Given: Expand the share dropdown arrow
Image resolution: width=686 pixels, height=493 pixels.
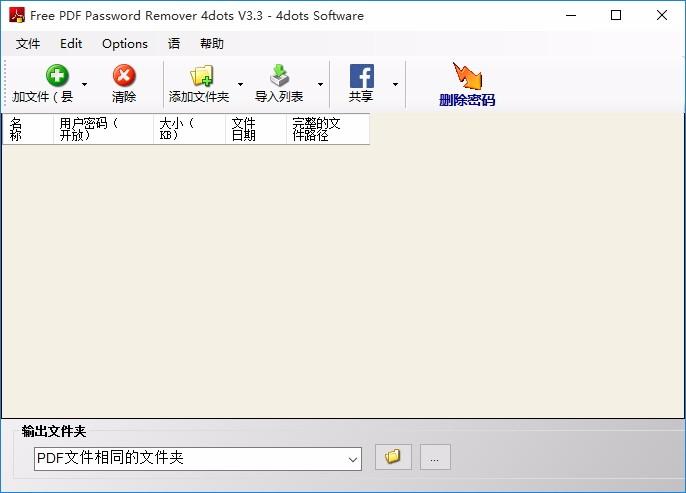Looking at the screenshot, I should click(395, 84).
